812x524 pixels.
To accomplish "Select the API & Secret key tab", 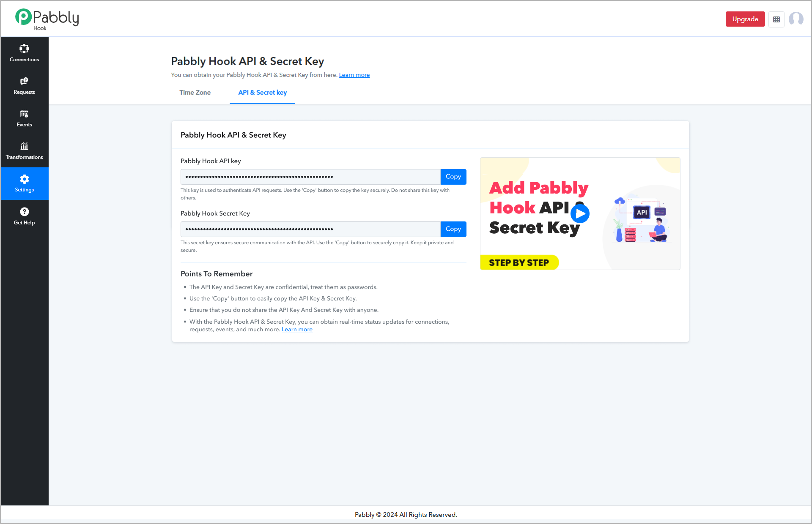I will (x=263, y=93).
